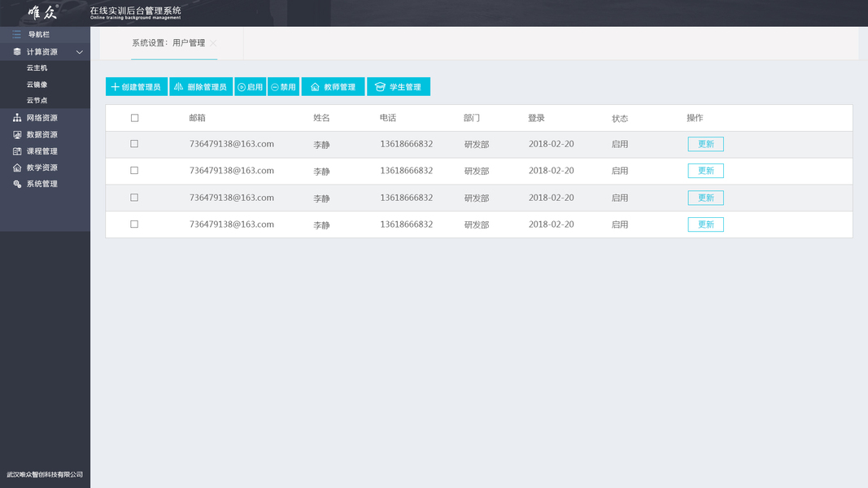Click the 启用 button
Image resolution: width=868 pixels, height=488 pixels.
click(x=251, y=87)
